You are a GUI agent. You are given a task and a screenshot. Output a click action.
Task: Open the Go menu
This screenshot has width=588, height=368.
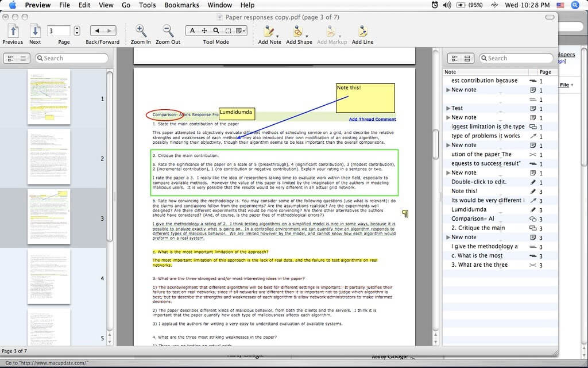(126, 5)
